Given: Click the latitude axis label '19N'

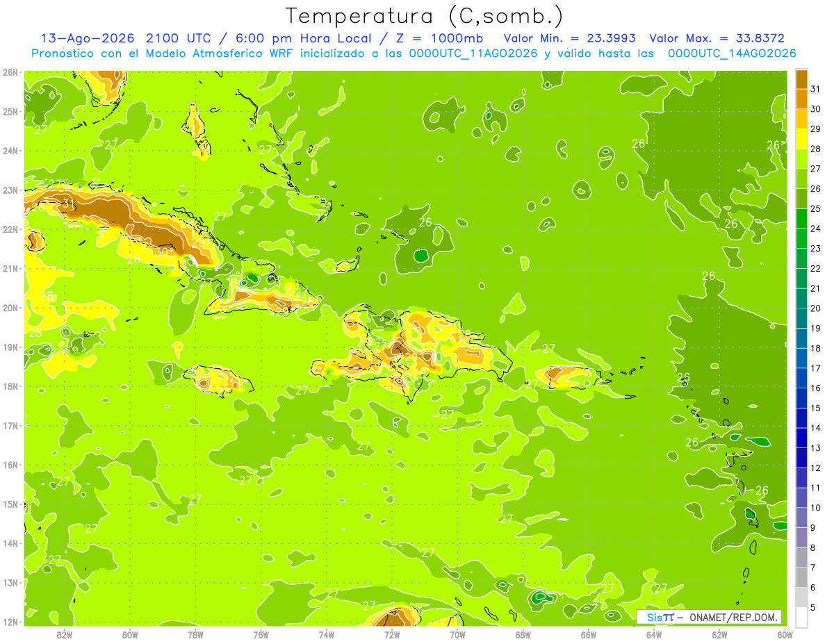Looking at the screenshot, I should point(10,347).
